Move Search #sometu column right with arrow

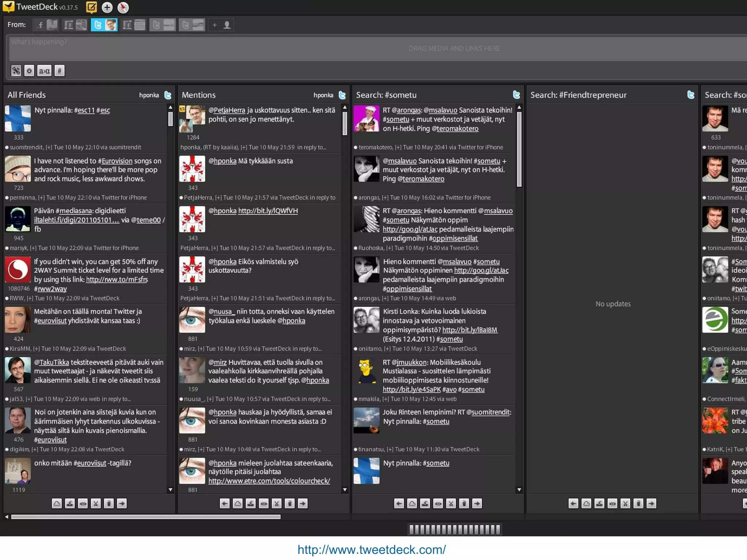pos(477,503)
